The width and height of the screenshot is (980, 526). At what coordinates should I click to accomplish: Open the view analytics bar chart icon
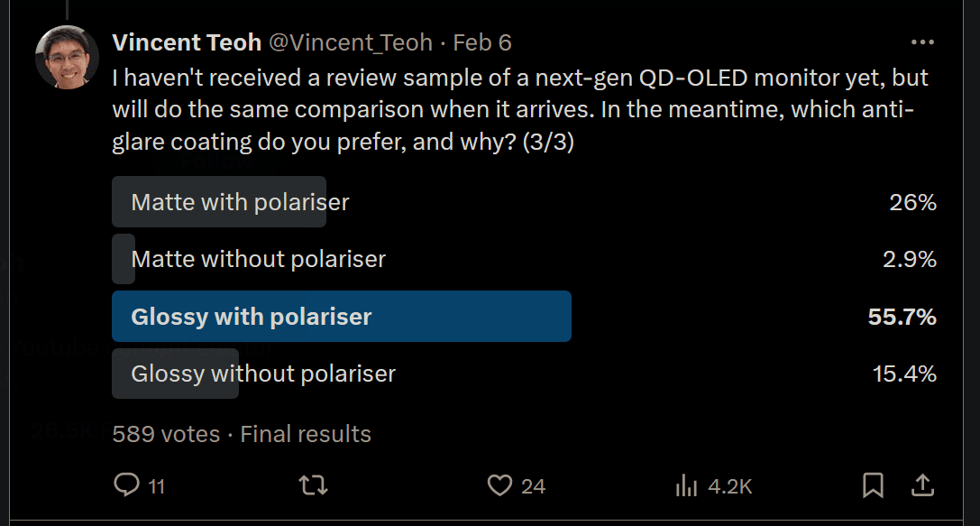[686, 485]
